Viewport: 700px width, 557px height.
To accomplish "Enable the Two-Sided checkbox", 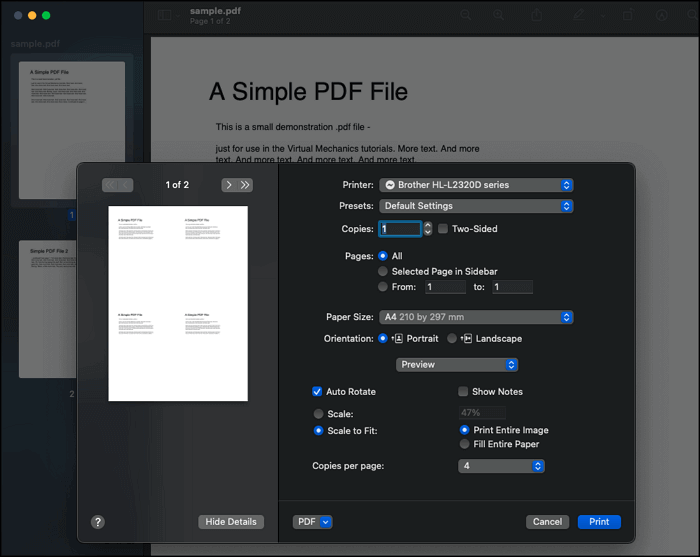I will [443, 229].
